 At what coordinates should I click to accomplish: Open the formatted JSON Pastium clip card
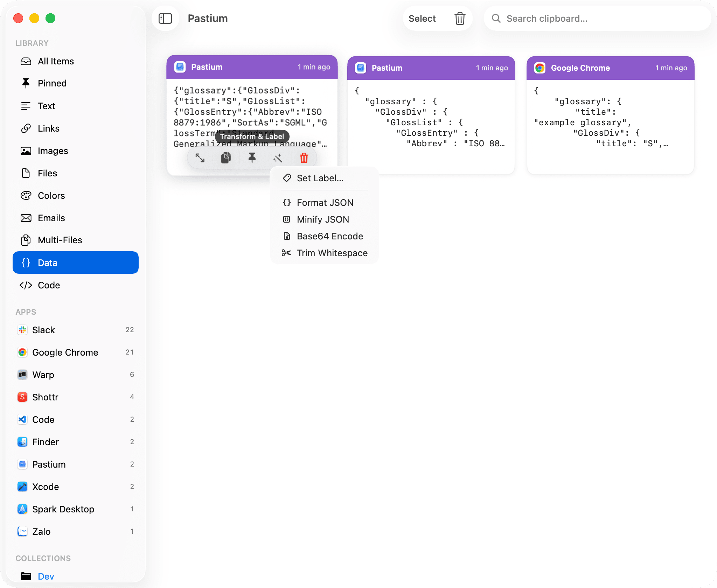pos(431,115)
